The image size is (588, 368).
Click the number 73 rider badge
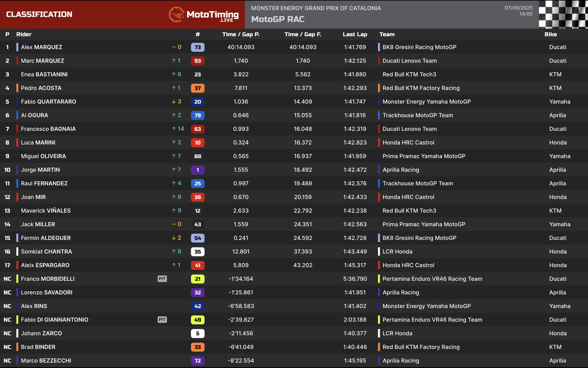point(198,47)
